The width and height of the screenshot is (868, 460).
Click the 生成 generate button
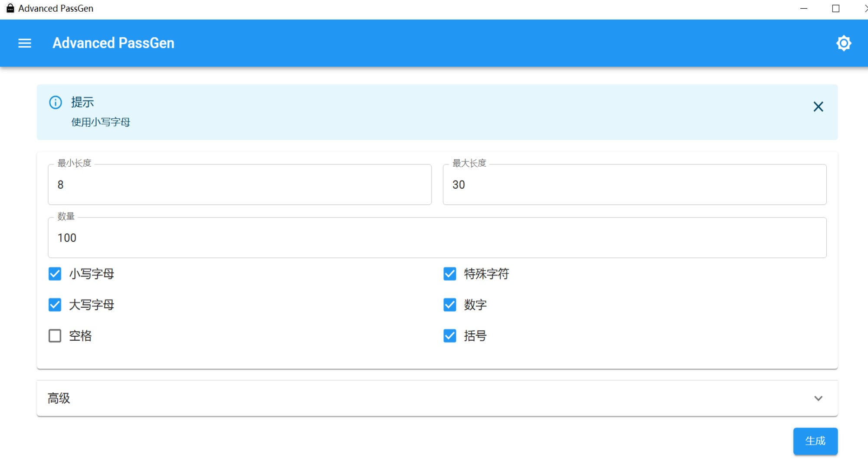[816, 441]
